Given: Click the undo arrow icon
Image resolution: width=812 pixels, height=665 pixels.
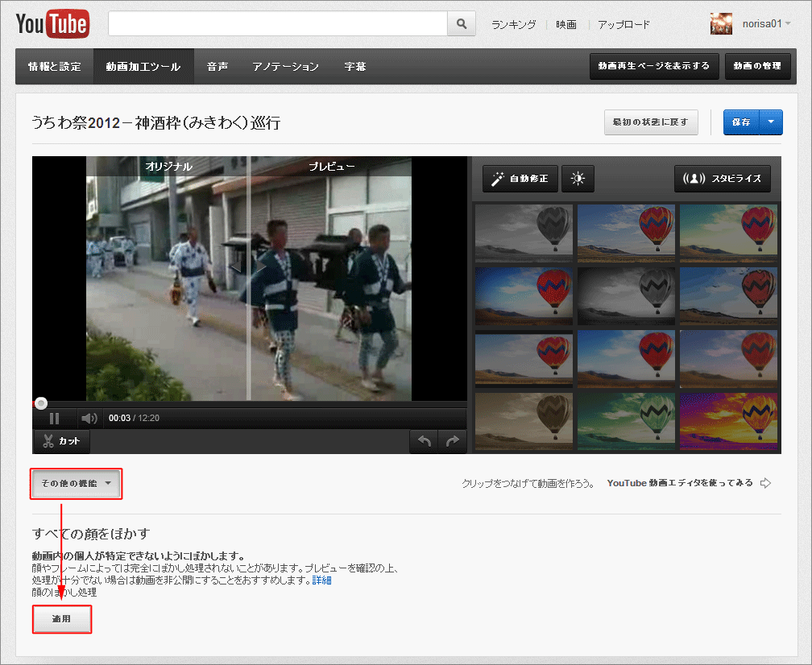Looking at the screenshot, I should click(424, 441).
